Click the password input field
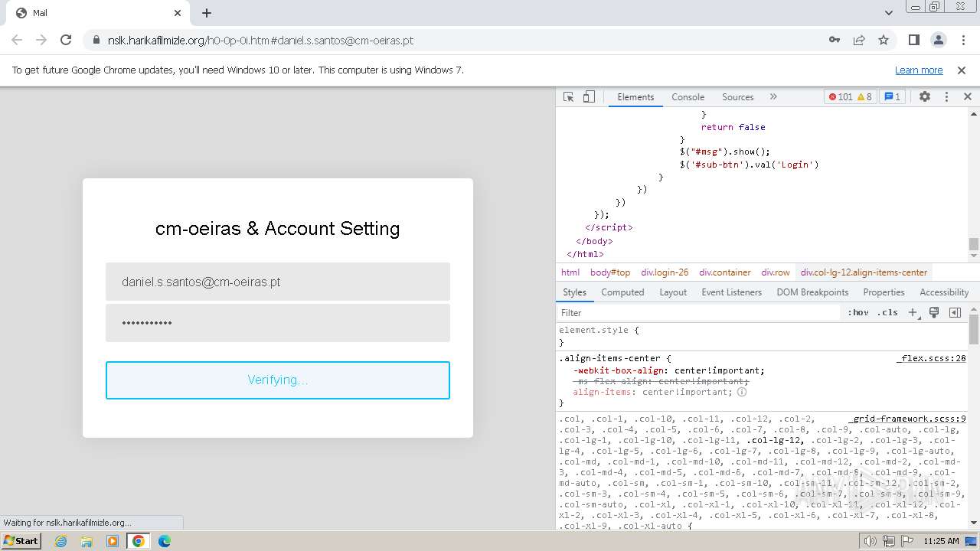The image size is (980, 551). (278, 323)
